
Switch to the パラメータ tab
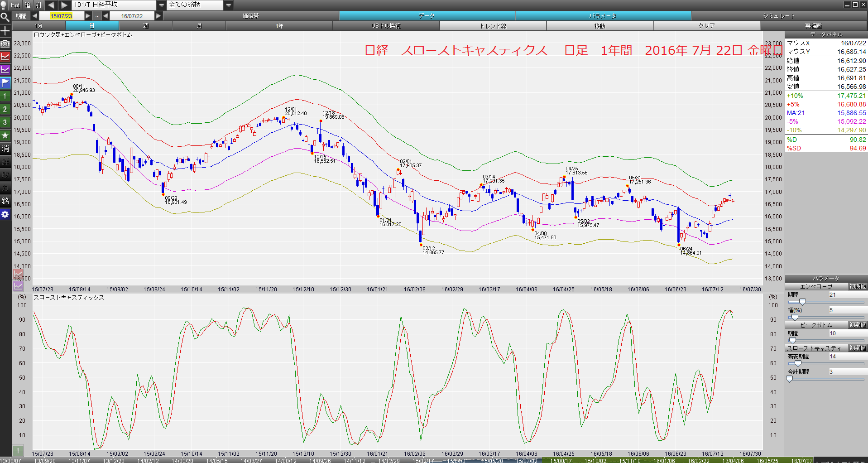603,16
